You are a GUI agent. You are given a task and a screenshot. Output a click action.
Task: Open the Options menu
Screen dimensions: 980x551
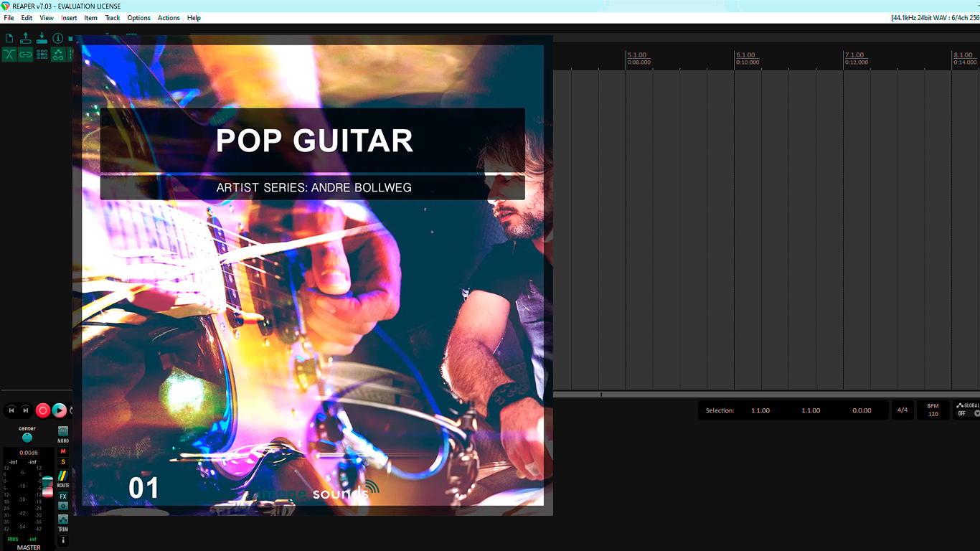click(x=138, y=18)
